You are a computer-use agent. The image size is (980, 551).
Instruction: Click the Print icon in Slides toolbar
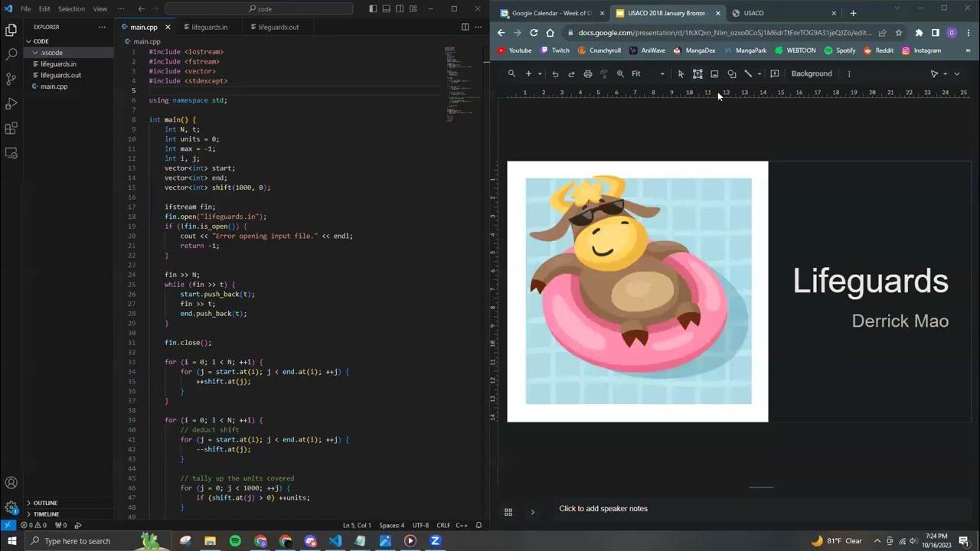(x=587, y=74)
